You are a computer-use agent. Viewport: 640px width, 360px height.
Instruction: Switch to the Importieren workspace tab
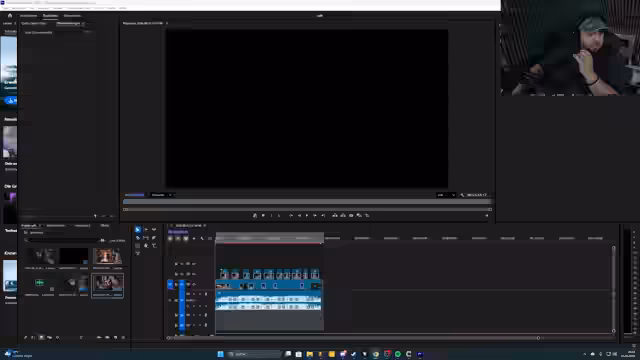tap(29, 16)
